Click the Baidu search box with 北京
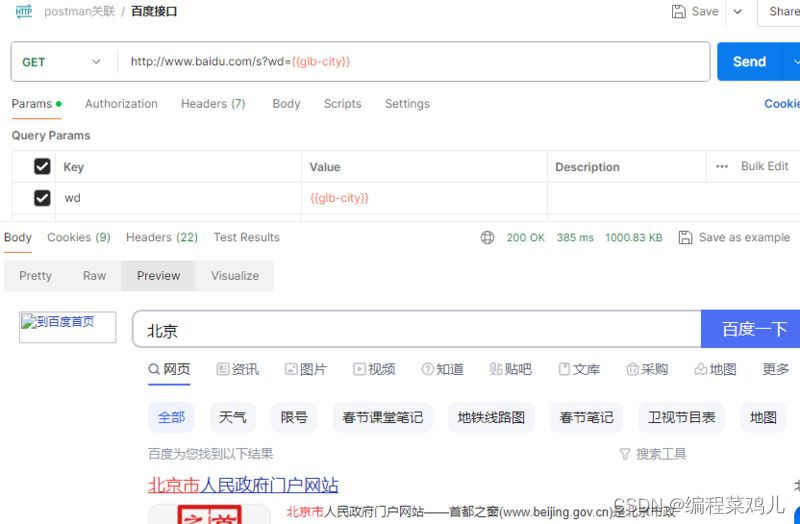 [x=417, y=329]
